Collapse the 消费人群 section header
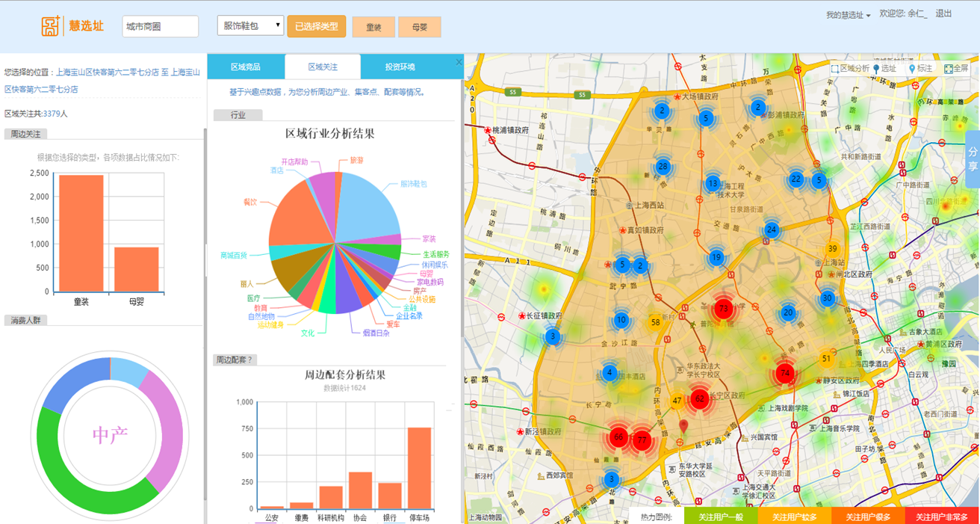This screenshot has height=524, width=980. click(x=26, y=320)
